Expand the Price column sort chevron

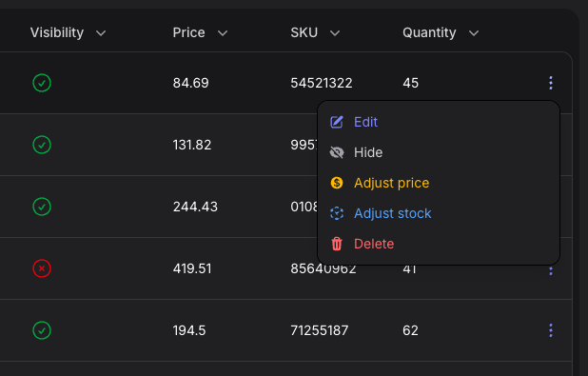pyautogui.click(x=223, y=33)
